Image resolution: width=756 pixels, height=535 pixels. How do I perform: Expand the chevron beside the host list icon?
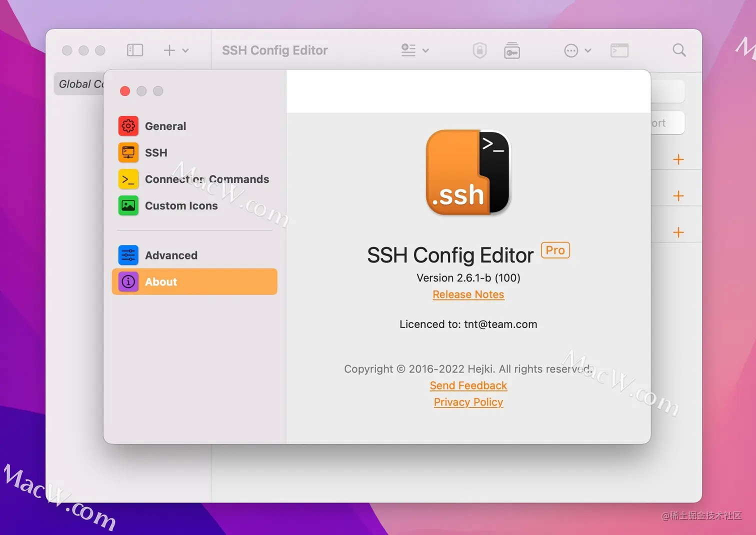[x=425, y=50]
